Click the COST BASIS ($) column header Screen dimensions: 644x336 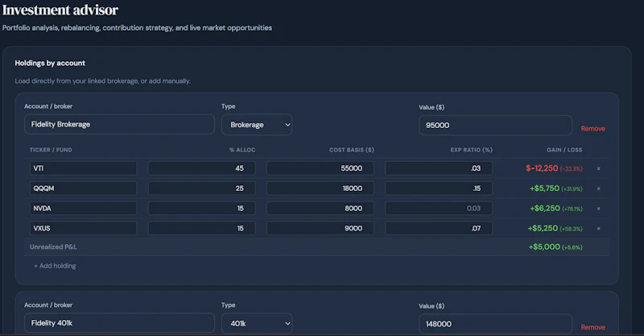click(352, 150)
